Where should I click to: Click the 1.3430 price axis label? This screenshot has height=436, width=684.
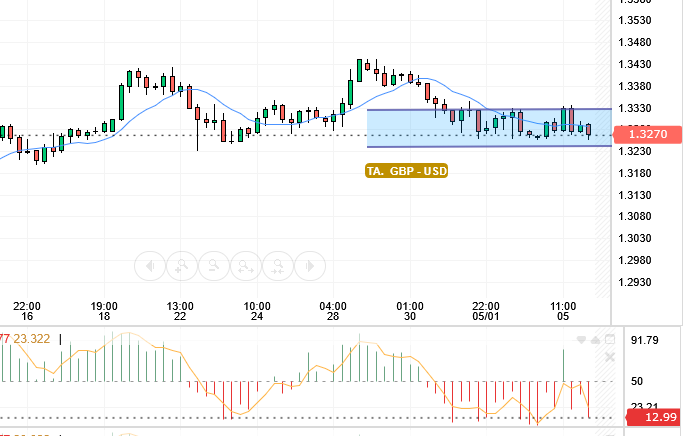pos(635,64)
